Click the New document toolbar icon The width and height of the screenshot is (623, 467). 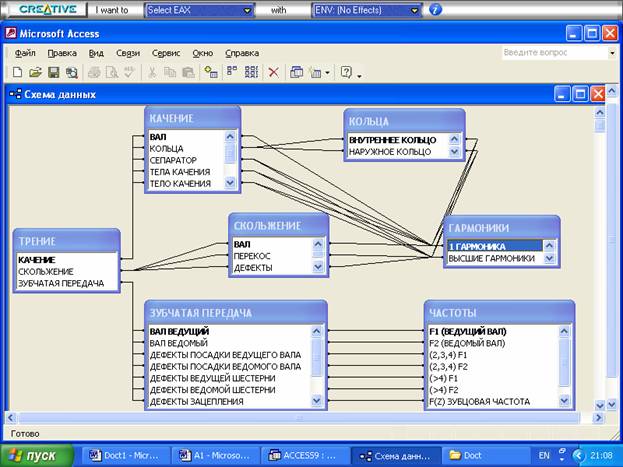17,72
